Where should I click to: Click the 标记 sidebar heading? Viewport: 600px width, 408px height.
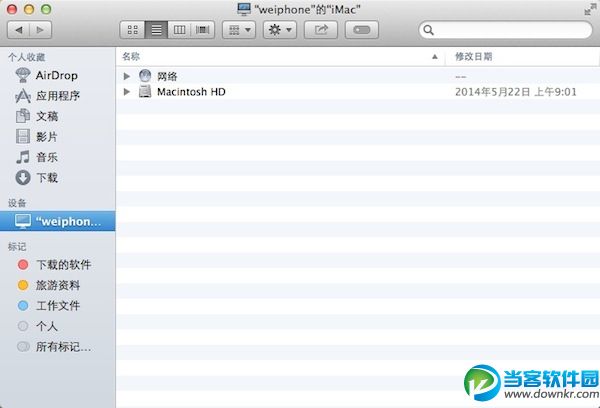[17, 246]
